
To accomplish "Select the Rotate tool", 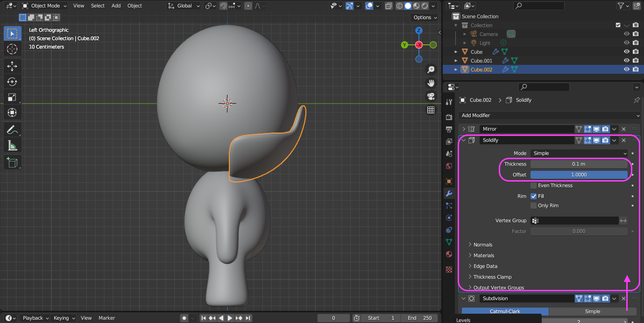I will 12,82.
